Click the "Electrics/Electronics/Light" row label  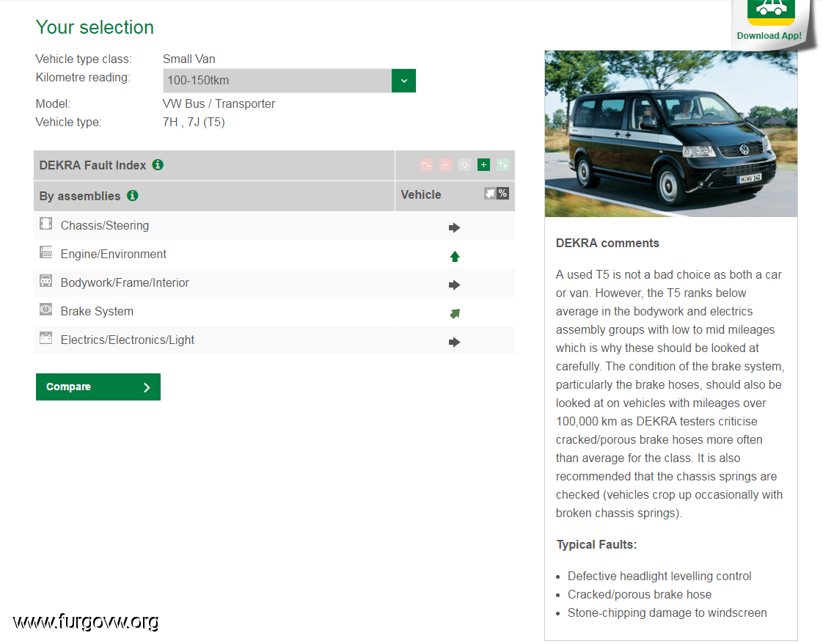click(128, 340)
